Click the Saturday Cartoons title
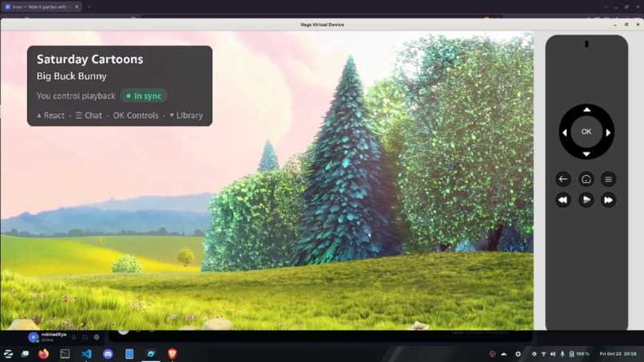Screen dimensions: 644x362 click(x=90, y=59)
